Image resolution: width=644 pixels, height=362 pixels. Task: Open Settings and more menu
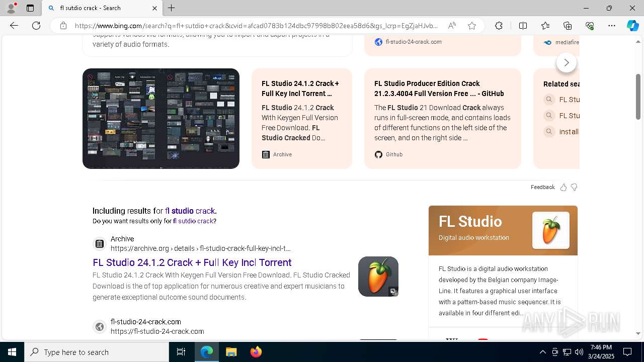[612, 26]
